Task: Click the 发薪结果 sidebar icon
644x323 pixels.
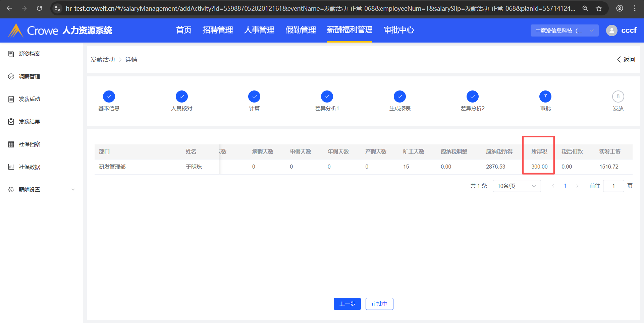Action: click(11, 122)
